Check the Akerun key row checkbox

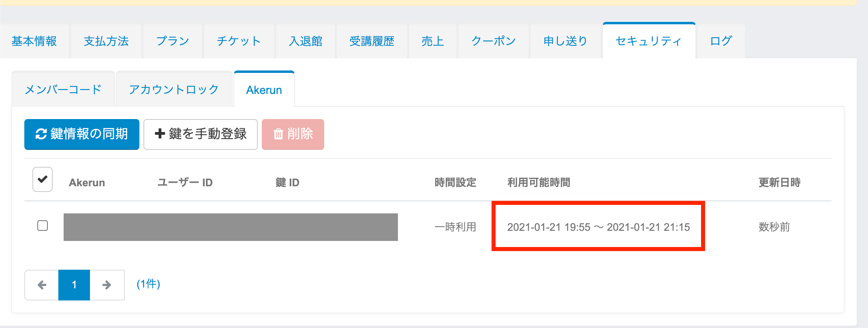point(43,226)
